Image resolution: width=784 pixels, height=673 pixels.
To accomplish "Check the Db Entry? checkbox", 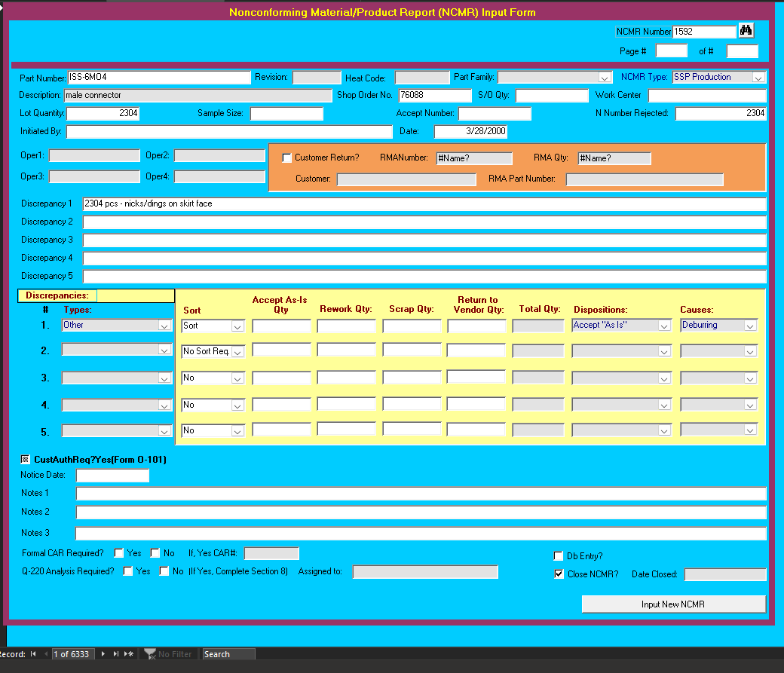I will pyautogui.click(x=559, y=555).
